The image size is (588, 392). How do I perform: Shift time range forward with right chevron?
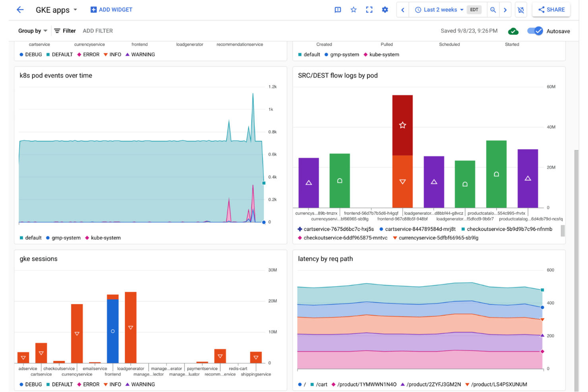tap(505, 10)
